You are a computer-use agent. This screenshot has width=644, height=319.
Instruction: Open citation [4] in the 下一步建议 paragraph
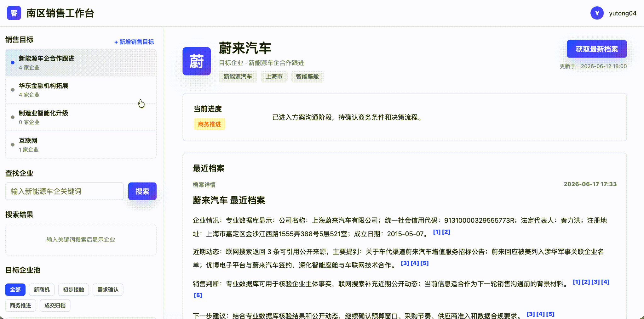click(541, 314)
